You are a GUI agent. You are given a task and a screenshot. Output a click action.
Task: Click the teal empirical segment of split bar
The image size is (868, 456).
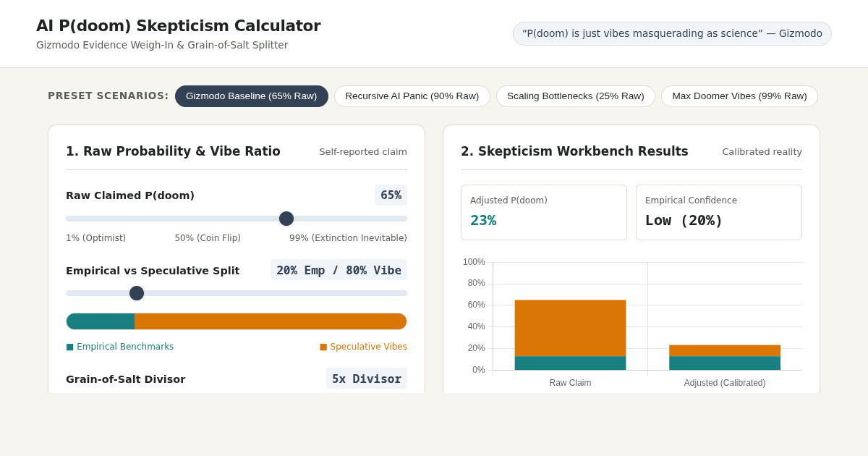pyautogui.click(x=101, y=321)
